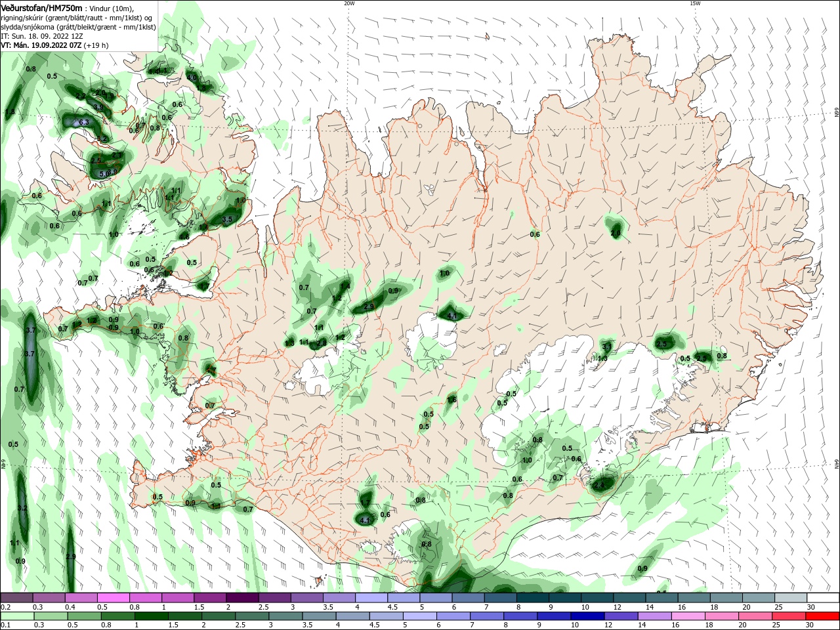Click the 6.3 precipitation value on the map
Screen dimensions: 840x630
click(x=84, y=122)
